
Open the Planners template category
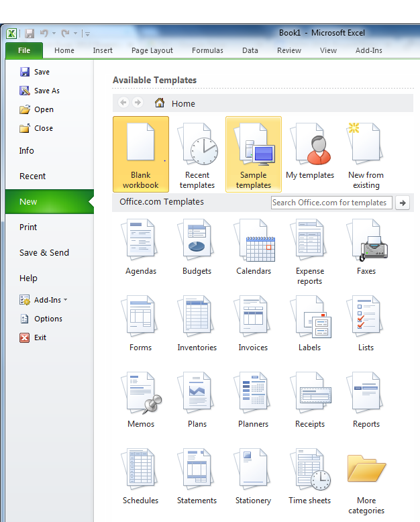253,401
